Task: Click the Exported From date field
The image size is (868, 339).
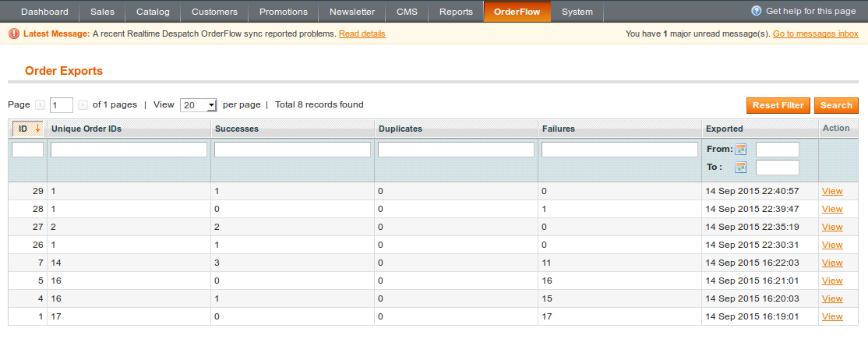Action: point(777,150)
